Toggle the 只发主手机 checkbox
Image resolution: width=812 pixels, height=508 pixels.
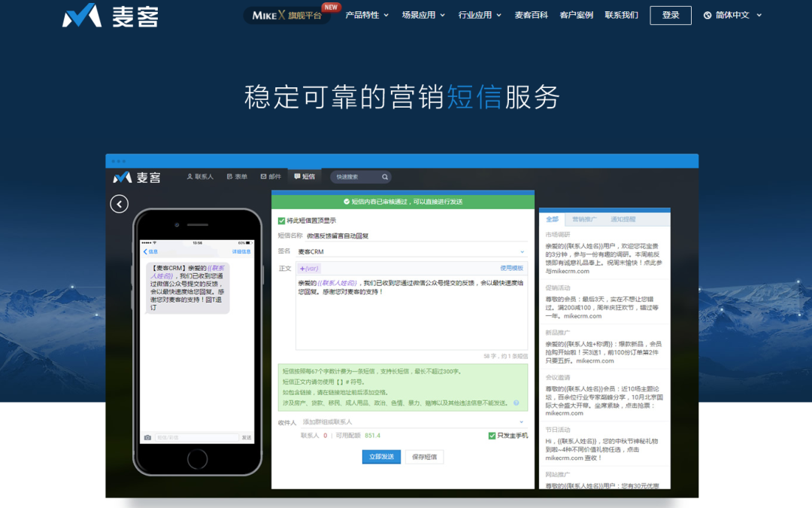click(492, 436)
